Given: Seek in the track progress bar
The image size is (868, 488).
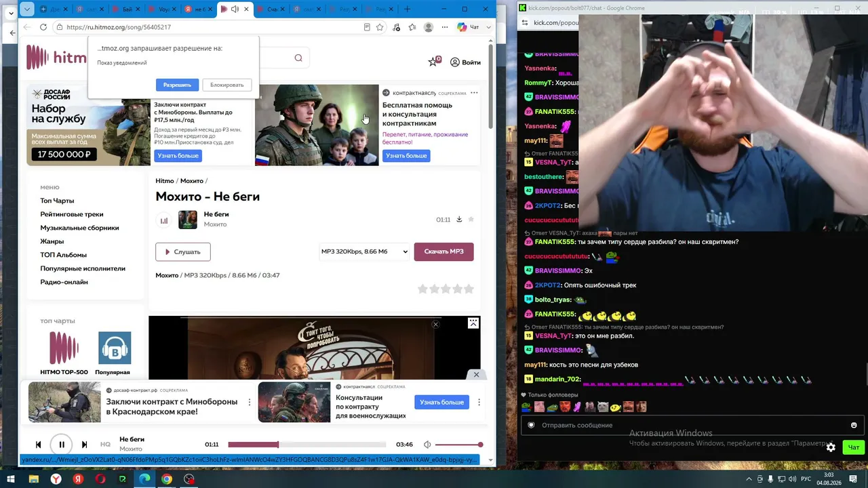Looking at the screenshot, I should click(307, 445).
